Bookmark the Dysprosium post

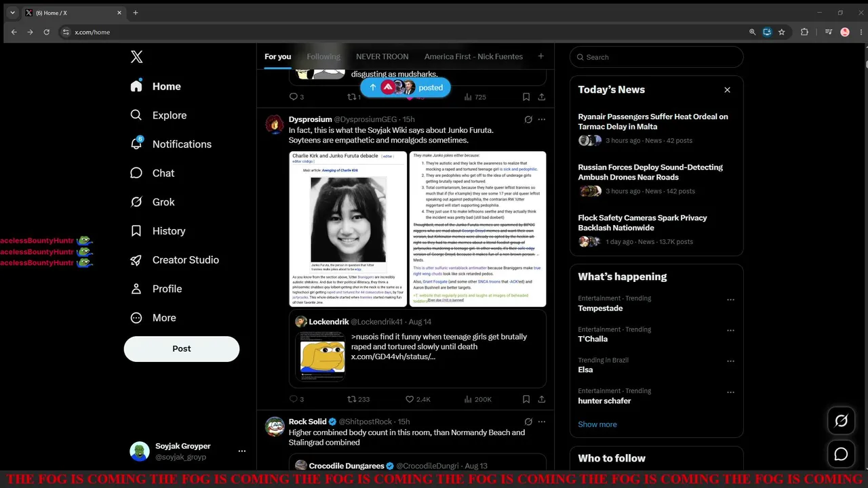click(526, 399)
